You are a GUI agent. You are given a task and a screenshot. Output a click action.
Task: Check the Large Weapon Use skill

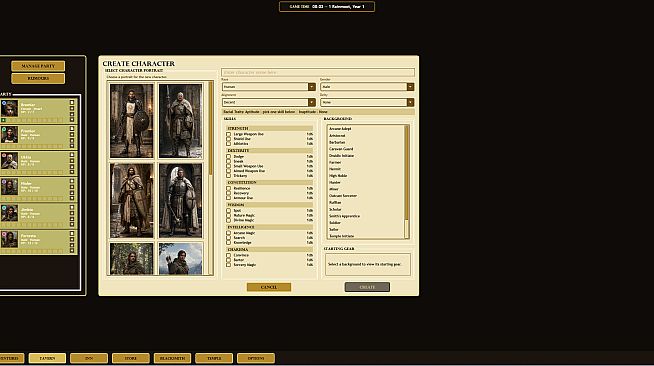click(x=229, y=134)
